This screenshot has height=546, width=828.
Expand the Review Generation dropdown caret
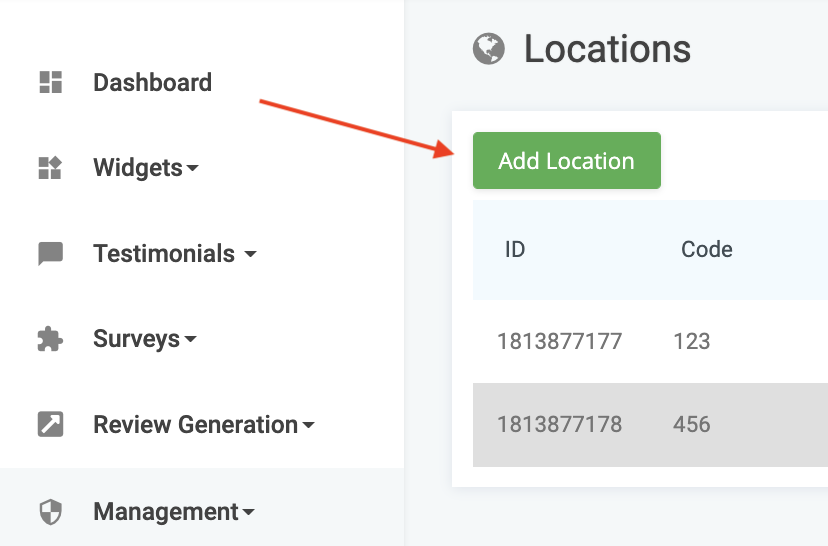pos(308,425)
